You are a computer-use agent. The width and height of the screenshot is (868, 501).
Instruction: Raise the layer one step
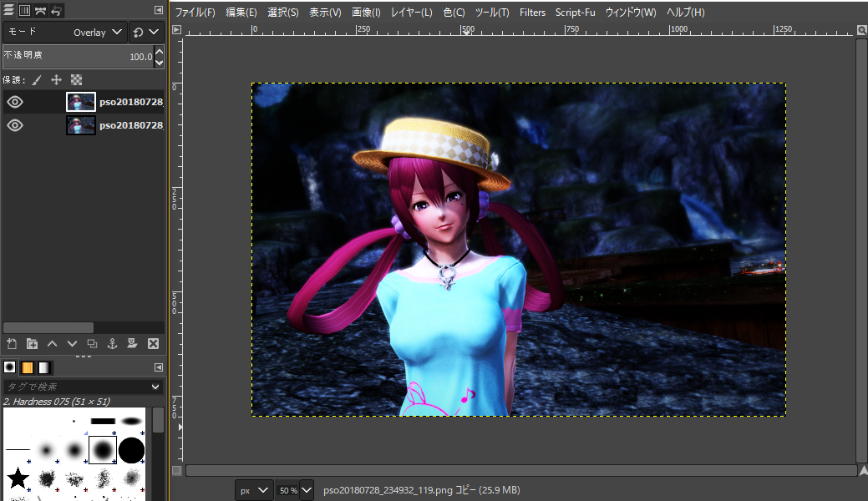click(52, 344)
